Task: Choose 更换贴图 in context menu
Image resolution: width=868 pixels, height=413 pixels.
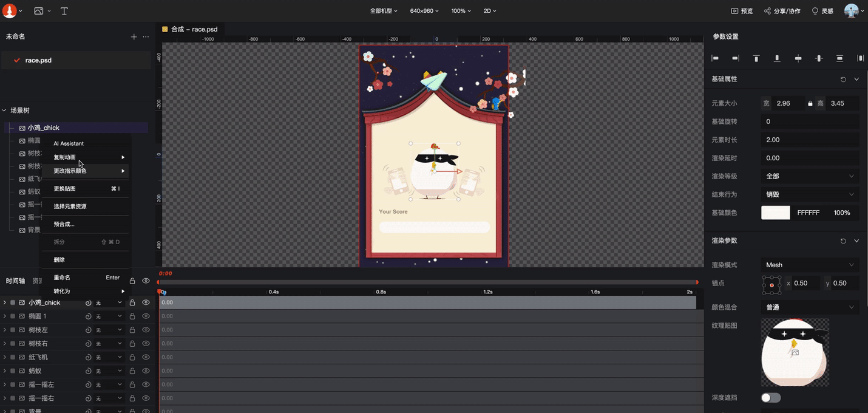Action: 86,189
